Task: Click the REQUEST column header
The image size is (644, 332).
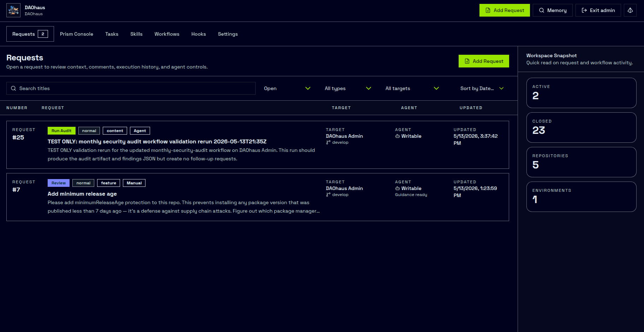Action: pyautogui.click(x=53, y=108)
